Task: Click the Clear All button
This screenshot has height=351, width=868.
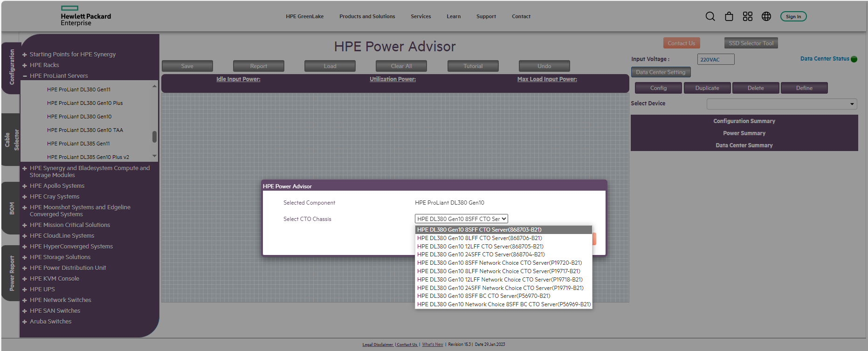Action: pyautogui.click(x=401, y=66)
